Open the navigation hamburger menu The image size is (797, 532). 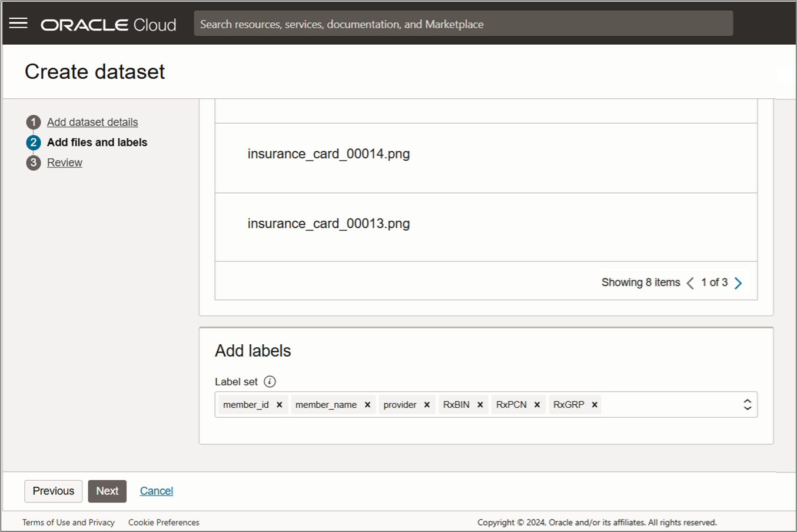pos(18,22)
